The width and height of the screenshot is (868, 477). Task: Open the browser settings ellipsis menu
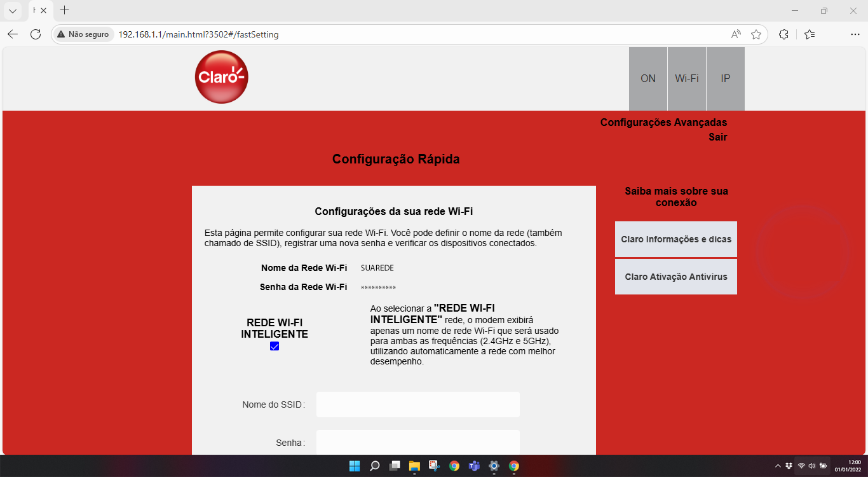tap(855, 34)
